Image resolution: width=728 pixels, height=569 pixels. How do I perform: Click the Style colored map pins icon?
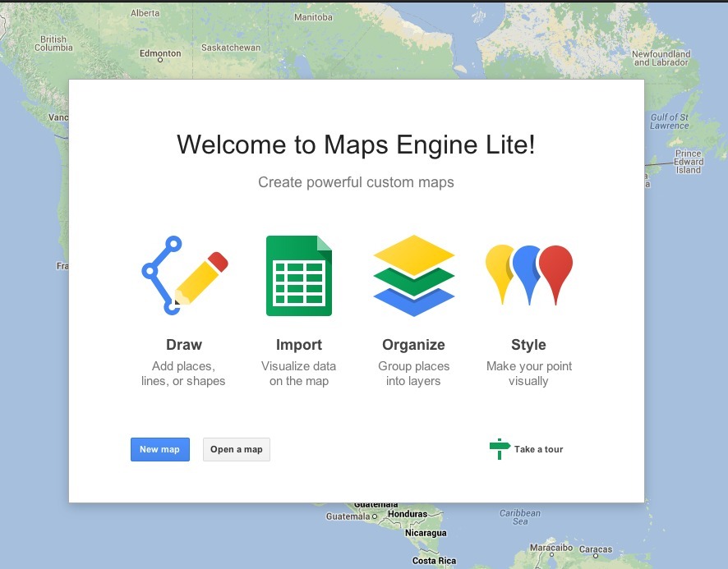[x=528, y=275]
